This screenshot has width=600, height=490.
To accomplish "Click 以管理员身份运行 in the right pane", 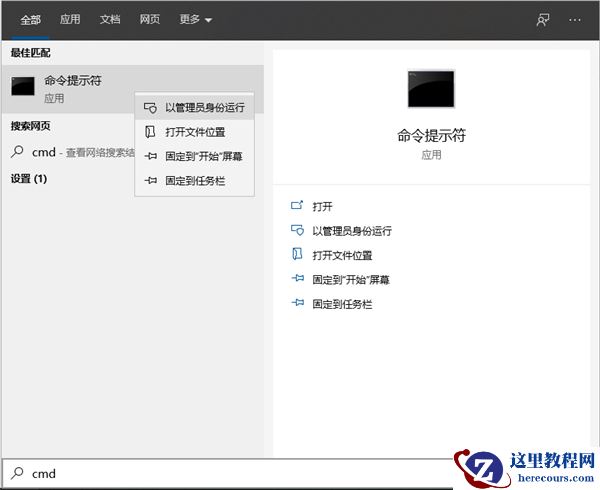I will click(352, 231).
